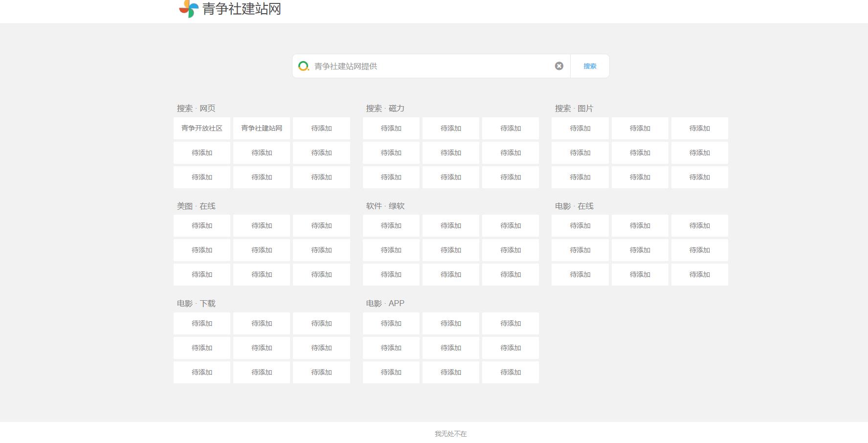Screen dimensions: 868x443
Task: Click the 电影 · 在线 section heading
Action: tap(574, 206)
